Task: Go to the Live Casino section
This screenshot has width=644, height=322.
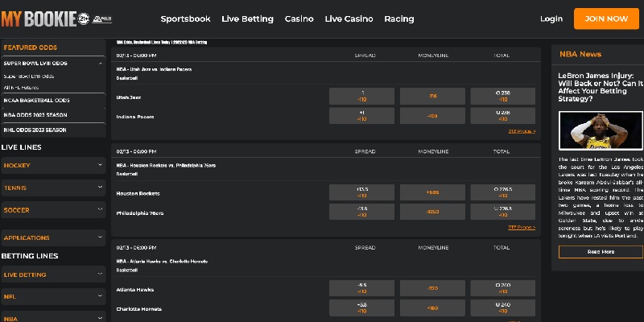Action: [349, 19]
